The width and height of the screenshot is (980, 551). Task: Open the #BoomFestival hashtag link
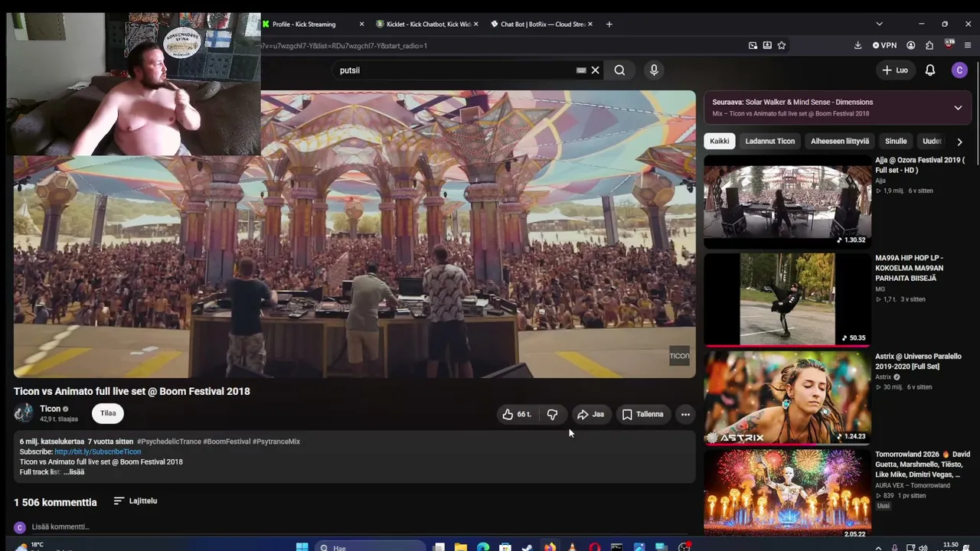[x=227, y=442]
